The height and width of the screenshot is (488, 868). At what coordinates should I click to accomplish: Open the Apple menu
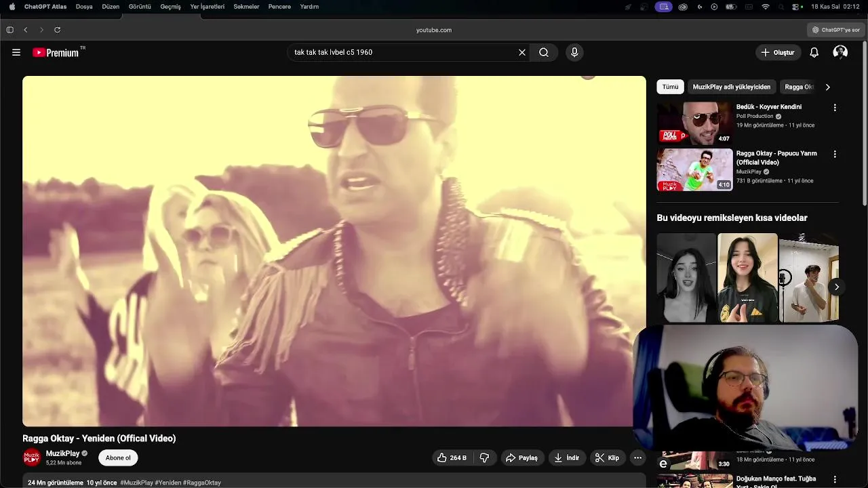pos(12,7)
